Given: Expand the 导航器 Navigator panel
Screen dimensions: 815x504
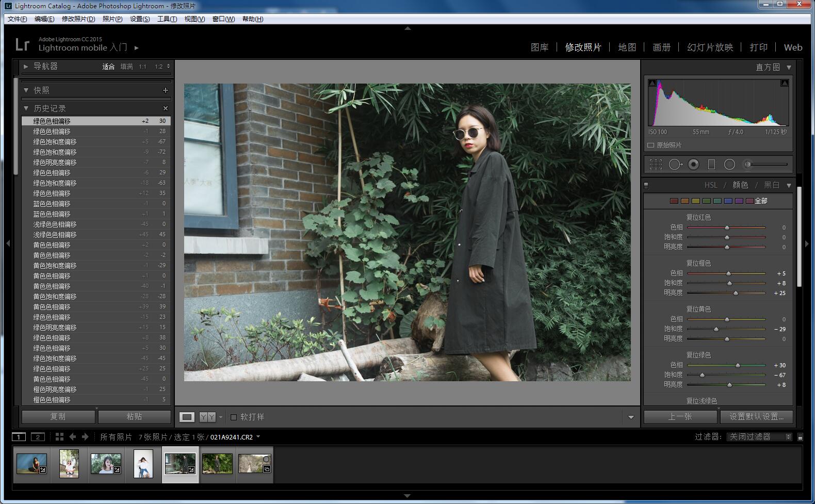Looking at the screenshot, I should 26,67.
